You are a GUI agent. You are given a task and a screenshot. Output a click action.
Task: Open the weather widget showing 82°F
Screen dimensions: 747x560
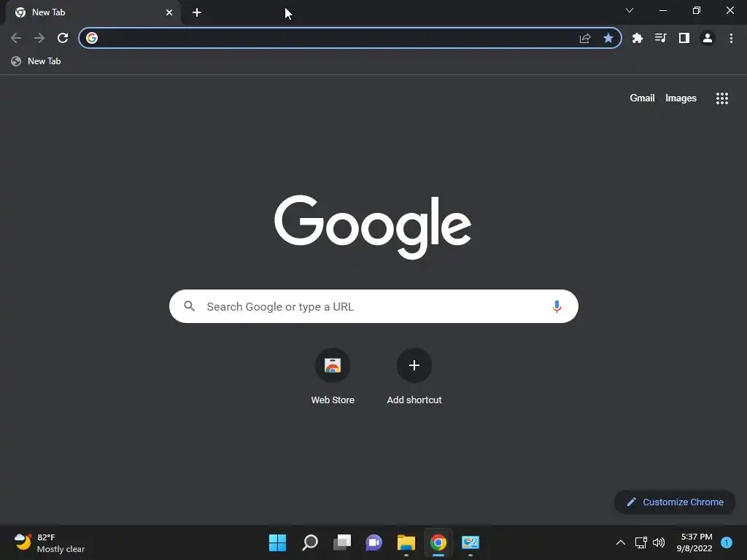point(49,542)
